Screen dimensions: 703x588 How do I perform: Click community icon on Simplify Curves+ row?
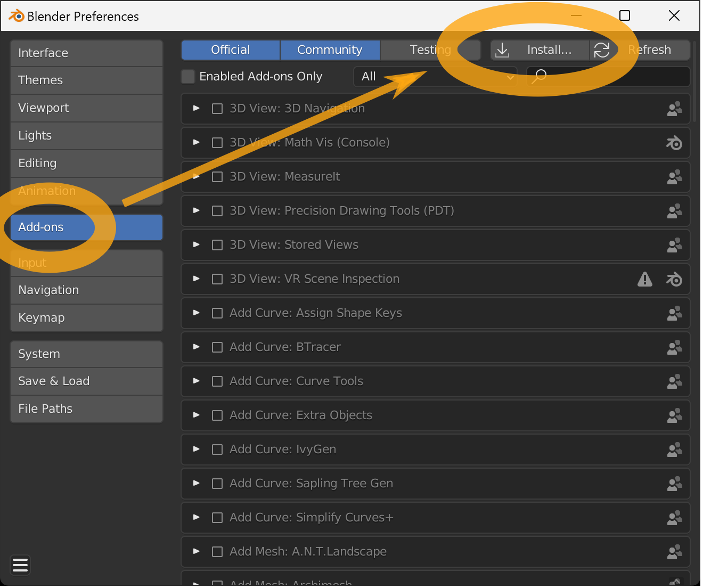(675, 518)
